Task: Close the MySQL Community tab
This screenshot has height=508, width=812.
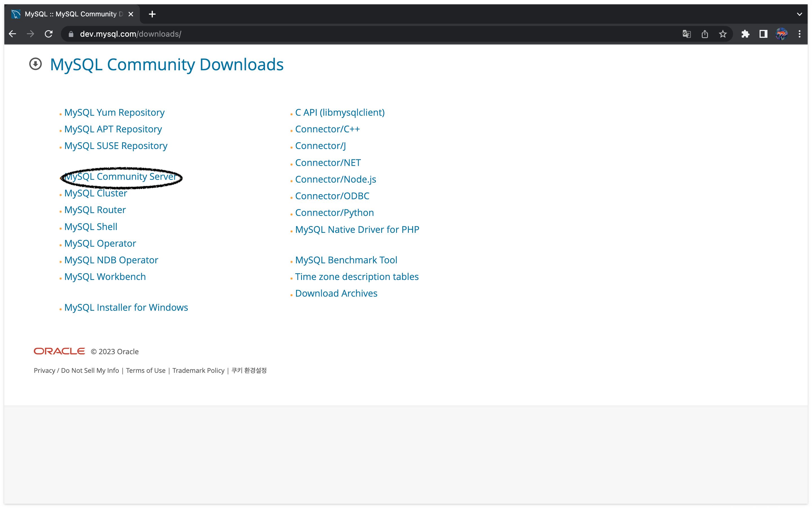Action: coord(131,14)
